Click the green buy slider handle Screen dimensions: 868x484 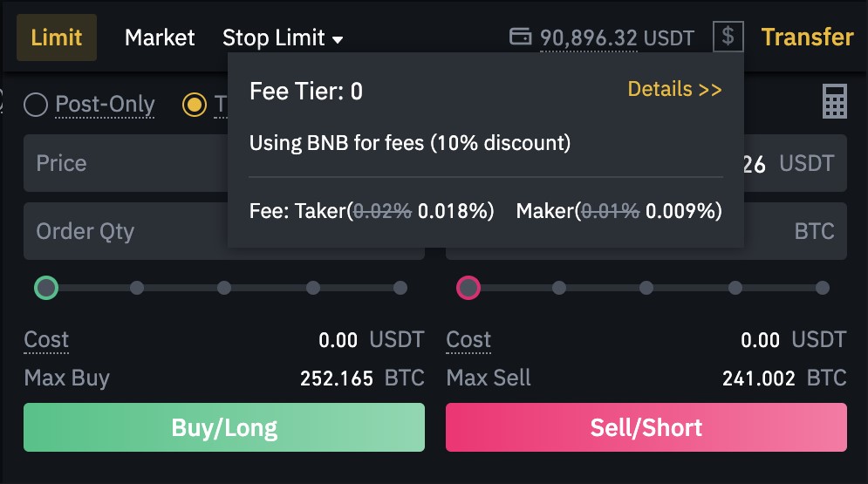click(46, 288)
